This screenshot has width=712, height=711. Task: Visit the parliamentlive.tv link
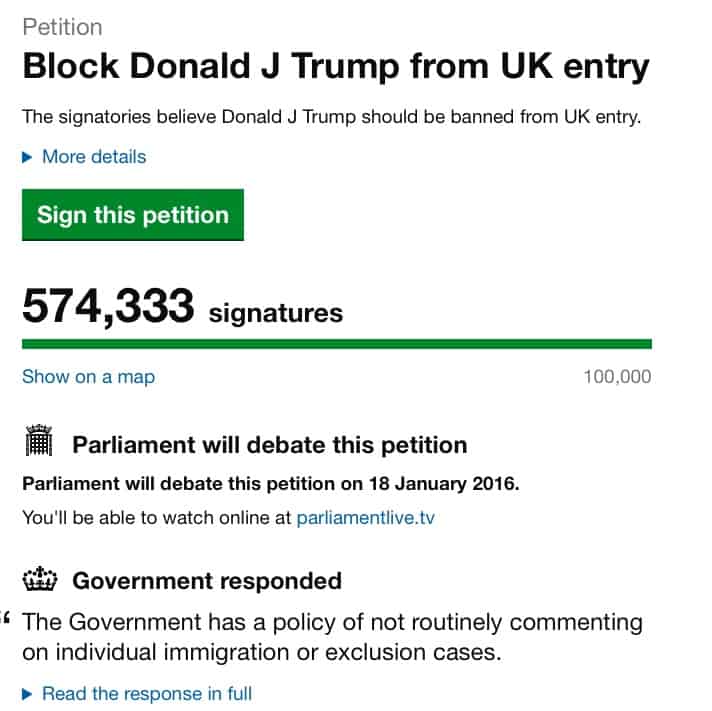(366, 518)
